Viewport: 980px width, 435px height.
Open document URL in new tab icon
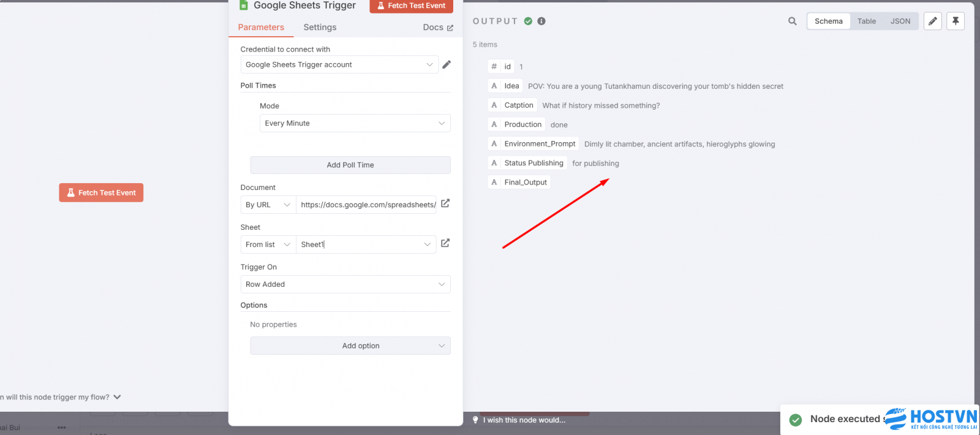click(445, 203)
